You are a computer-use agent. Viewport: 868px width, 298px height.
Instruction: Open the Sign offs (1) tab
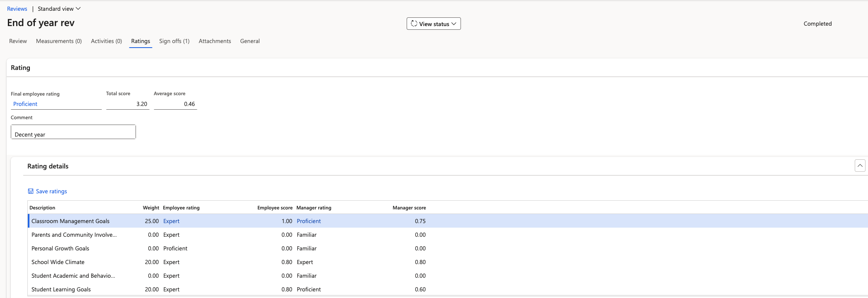[x=174, y=41]
